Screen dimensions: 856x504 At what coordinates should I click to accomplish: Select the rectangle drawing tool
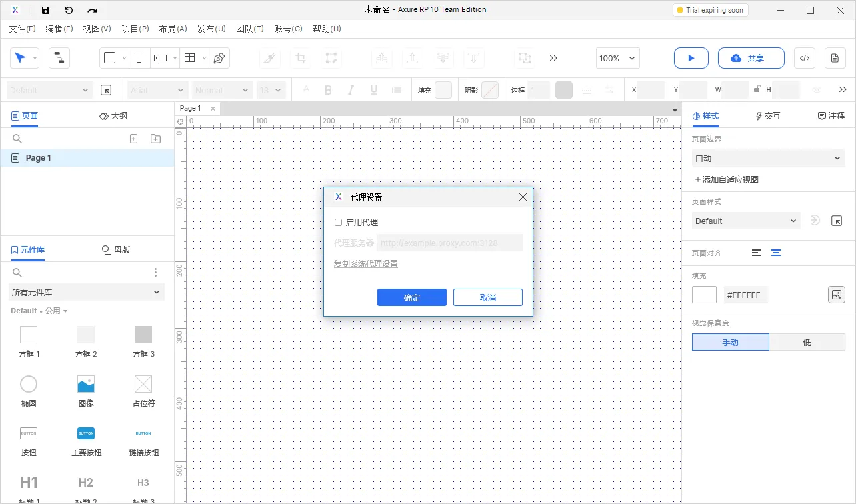110,58
